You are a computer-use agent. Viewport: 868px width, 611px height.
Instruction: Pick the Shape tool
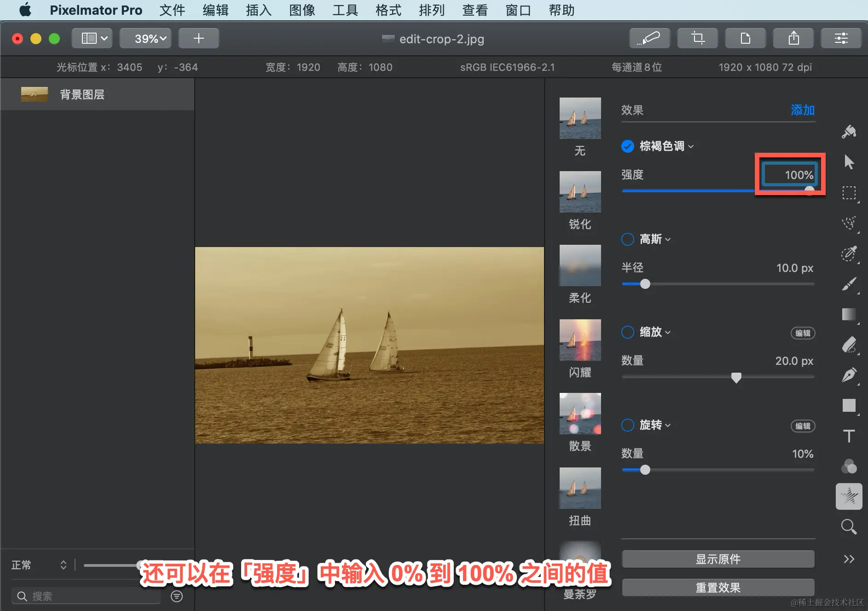pos(849,405)
